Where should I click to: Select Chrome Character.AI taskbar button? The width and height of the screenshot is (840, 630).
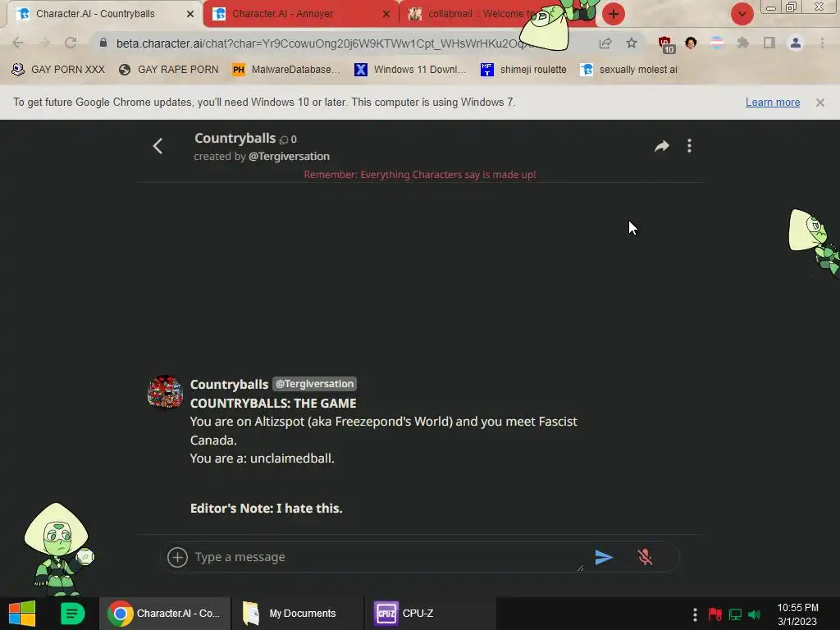point(165,614)
